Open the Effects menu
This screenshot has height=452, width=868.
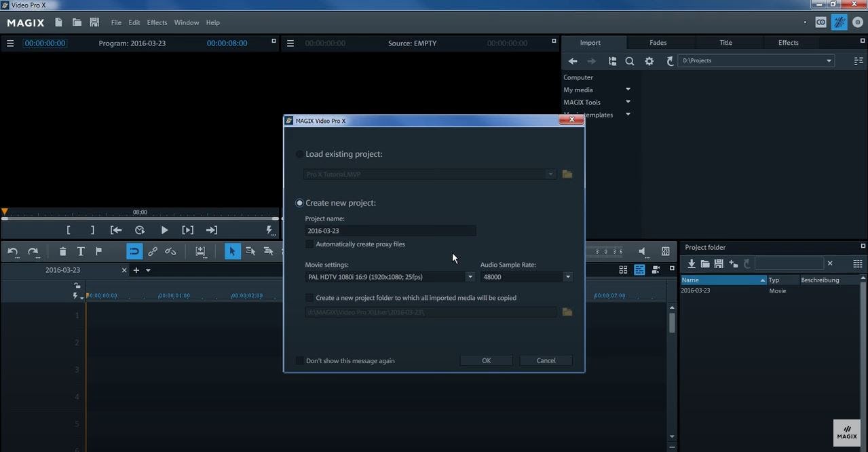157,22
